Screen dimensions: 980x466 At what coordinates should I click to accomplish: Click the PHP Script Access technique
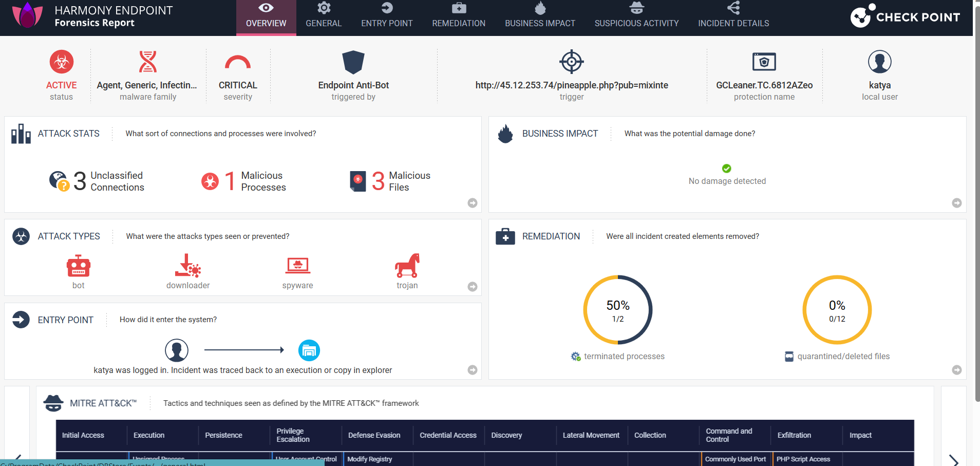coord(803,459)
